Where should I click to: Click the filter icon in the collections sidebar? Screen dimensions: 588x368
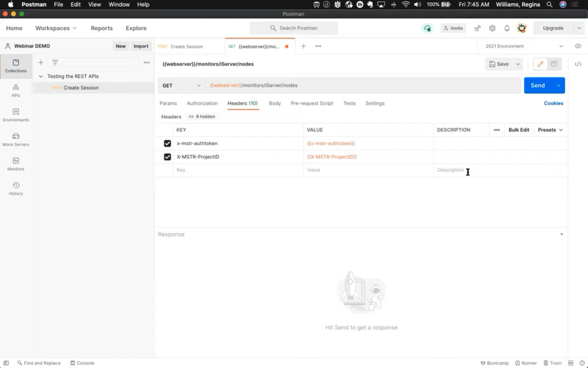55,62
